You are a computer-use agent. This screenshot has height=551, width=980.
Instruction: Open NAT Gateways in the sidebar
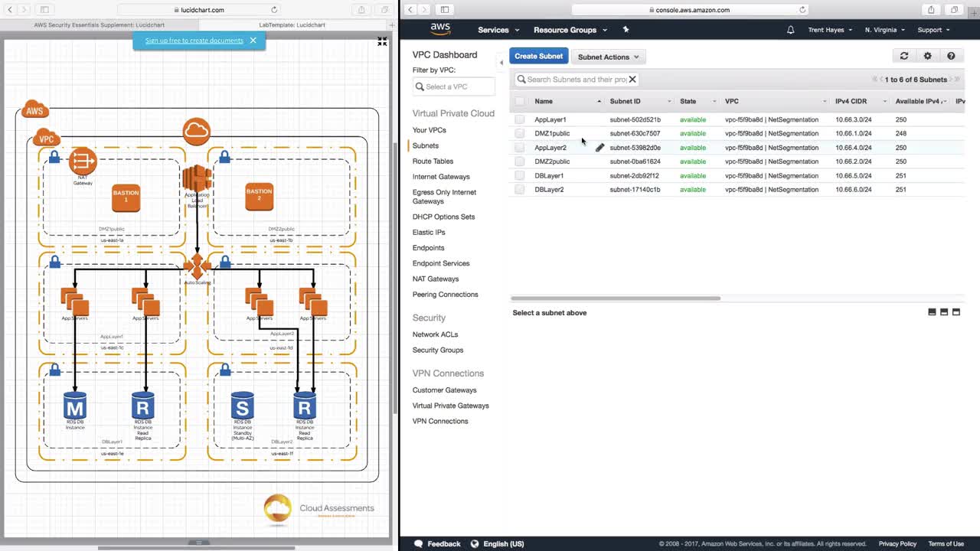[x=436, y=279]
